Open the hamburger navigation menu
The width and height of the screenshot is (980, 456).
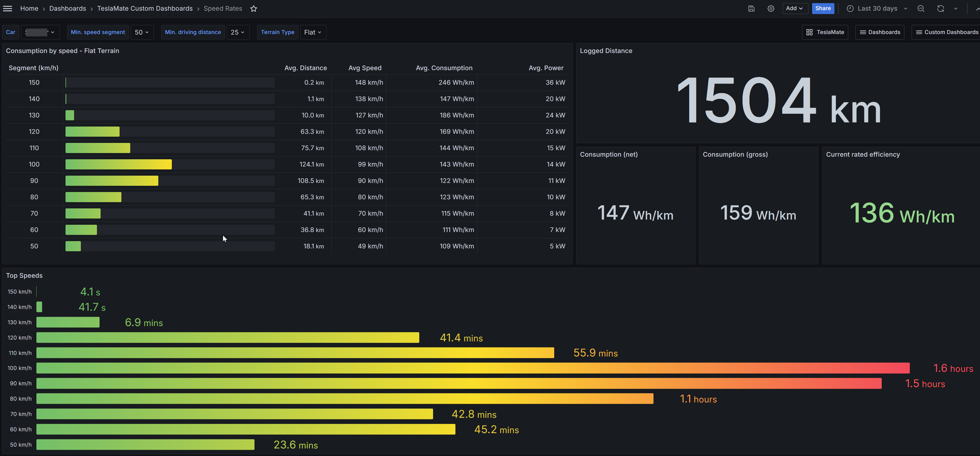(x=8, y=8)
